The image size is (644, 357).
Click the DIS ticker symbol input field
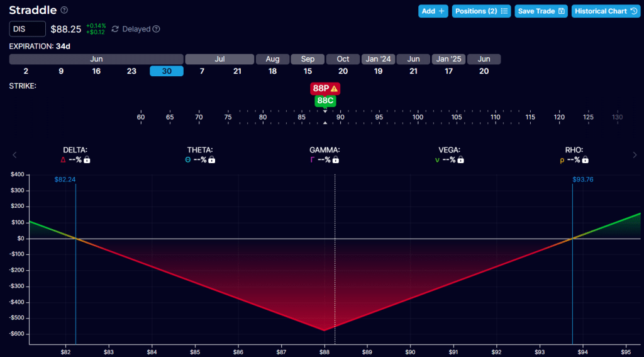pyautogui.click(x=27, y=29)
